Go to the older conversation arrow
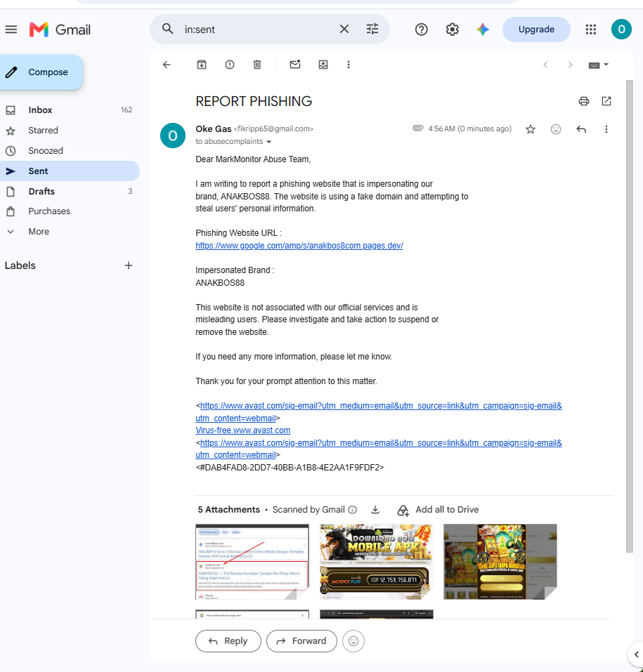643x672 pixels. (570, 65)
